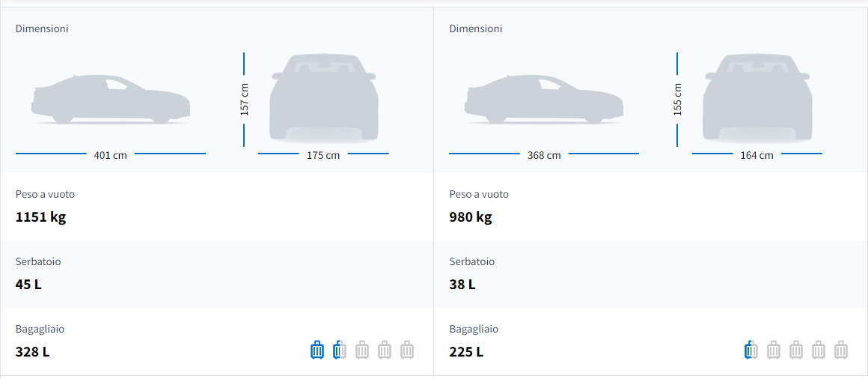Select the 368 cm length label
868x379 pixels.
pos(544,155)
